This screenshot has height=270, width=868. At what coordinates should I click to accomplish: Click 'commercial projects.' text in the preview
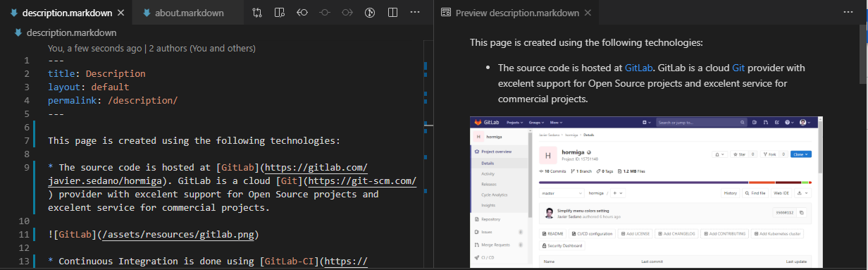tap(543, 99)
